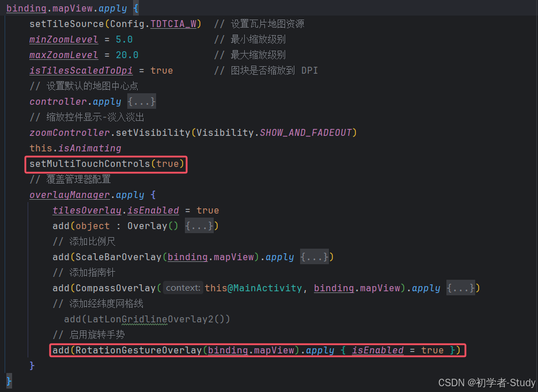Click LatLonGridlineOverlay2 text
The width and height of the screenshot is (538, 392).
pos(150,319)
